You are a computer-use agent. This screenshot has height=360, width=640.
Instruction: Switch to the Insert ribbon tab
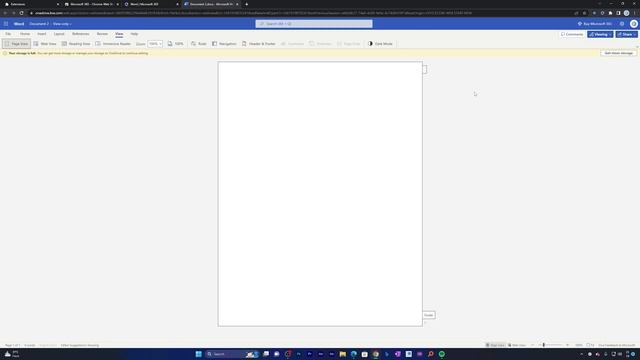pyautogui.click(x=42, y=34)
